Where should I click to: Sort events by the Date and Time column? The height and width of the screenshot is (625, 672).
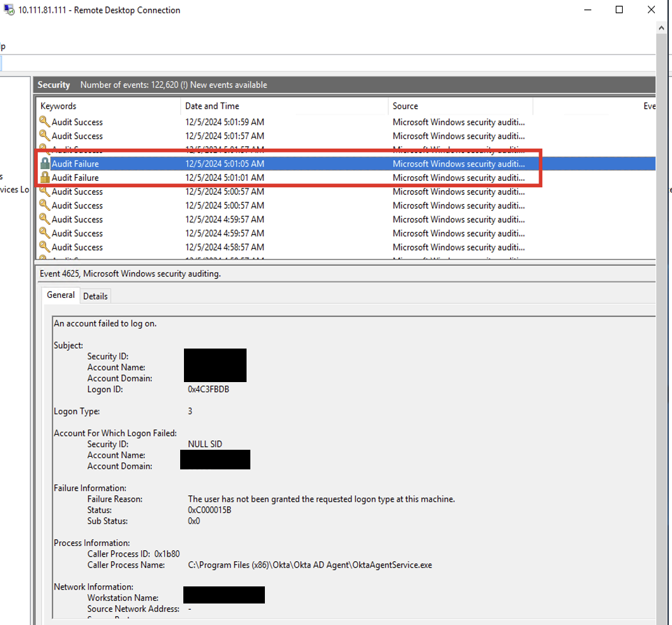212,106
